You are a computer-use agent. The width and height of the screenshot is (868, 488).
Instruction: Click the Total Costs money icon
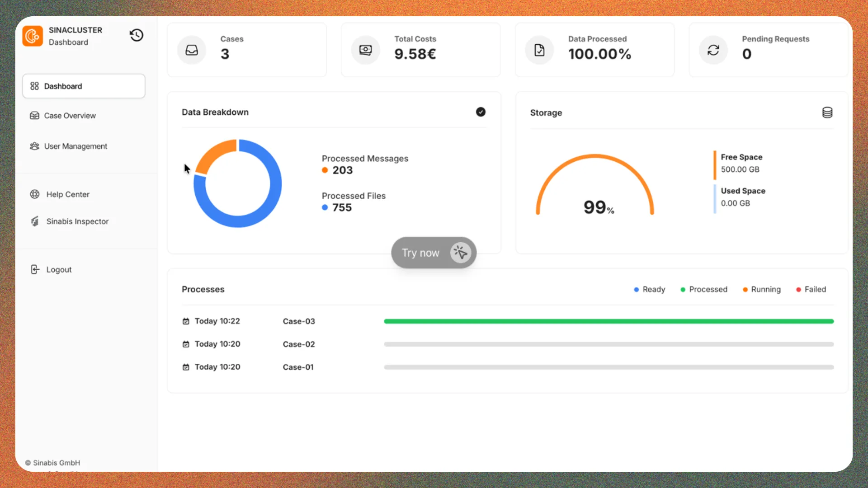[x=365, y=50]
